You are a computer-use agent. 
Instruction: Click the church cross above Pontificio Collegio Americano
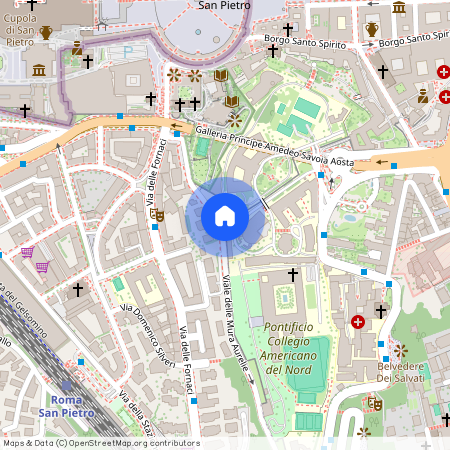(293, 275)
